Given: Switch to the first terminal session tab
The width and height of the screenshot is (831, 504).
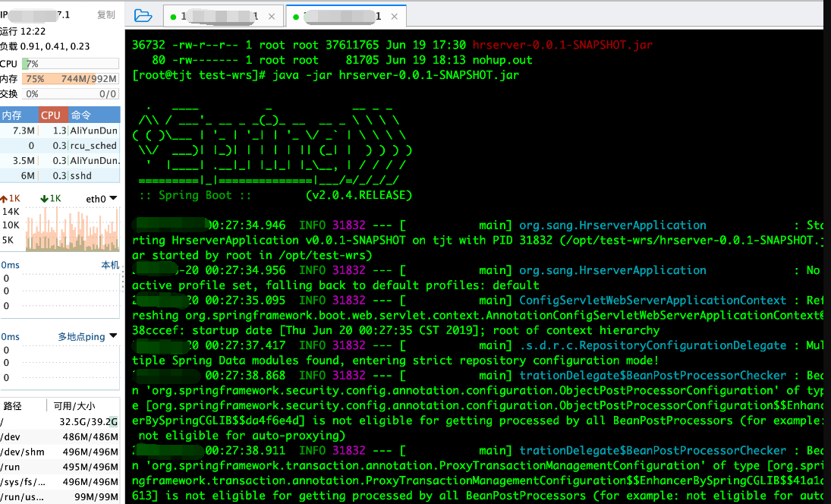Looking at the screenshot, I should 224,17.
